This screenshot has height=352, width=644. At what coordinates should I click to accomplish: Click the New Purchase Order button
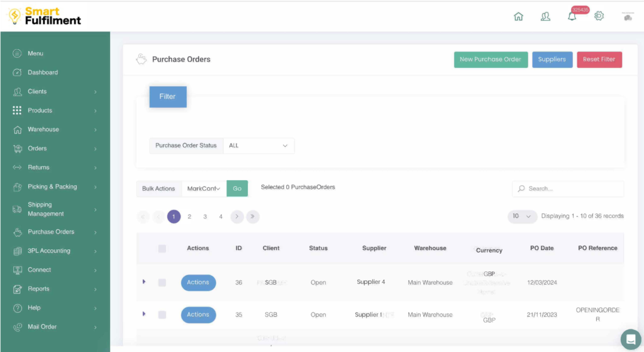(491, 59)
